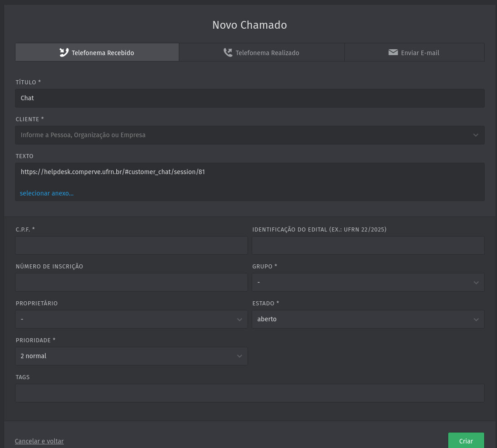Focus the Título field containing Chat
Image resolution: width=497 pixels, height=448 pixels.
tap(249, 98)
